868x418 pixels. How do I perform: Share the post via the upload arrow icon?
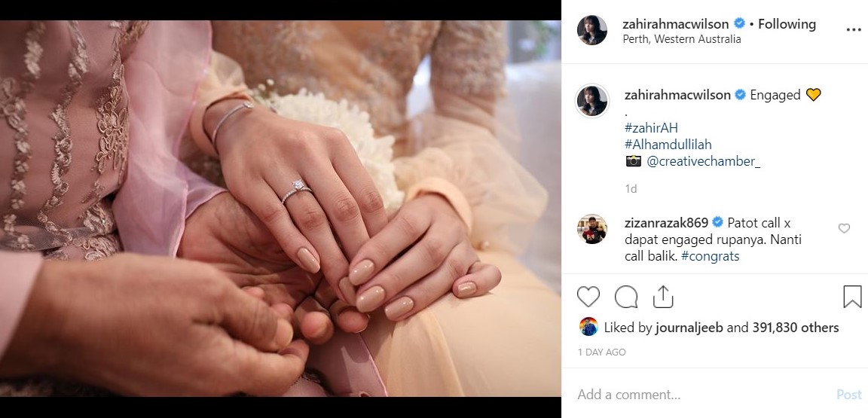tap(662, 297)
